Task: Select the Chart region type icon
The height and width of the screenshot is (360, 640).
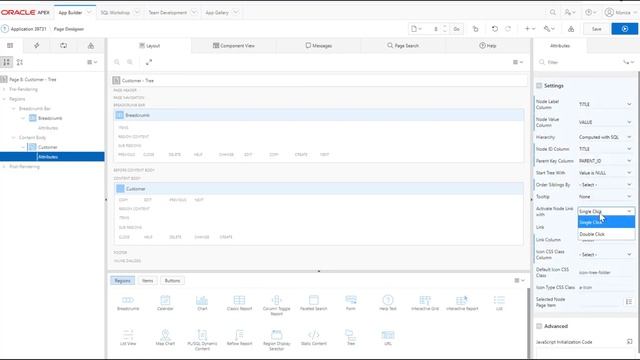Action: 202,300
